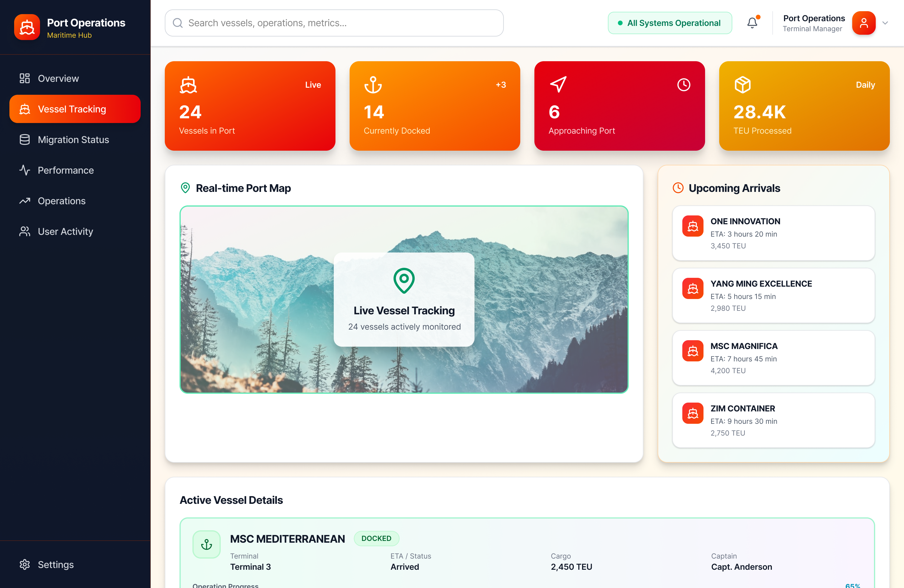Click the anchor icon on Currently Docked card

tap(373, 85)
